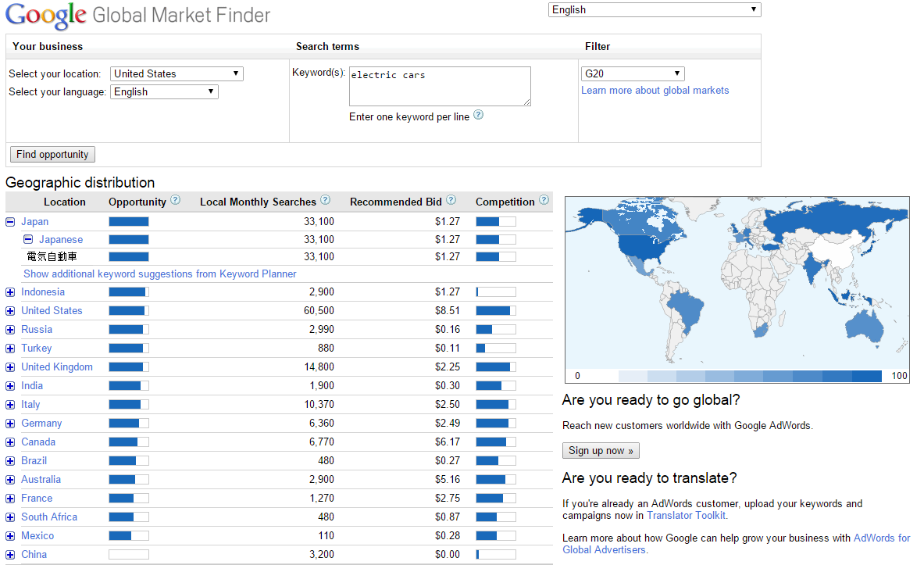Screen dimensions: 924x565
Task: Click the United Kingdom location link
Action: point(57,367)
